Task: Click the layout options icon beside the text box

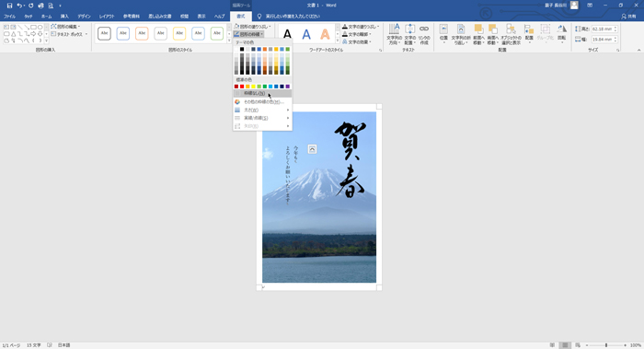Action: click(x=312, y=149)
